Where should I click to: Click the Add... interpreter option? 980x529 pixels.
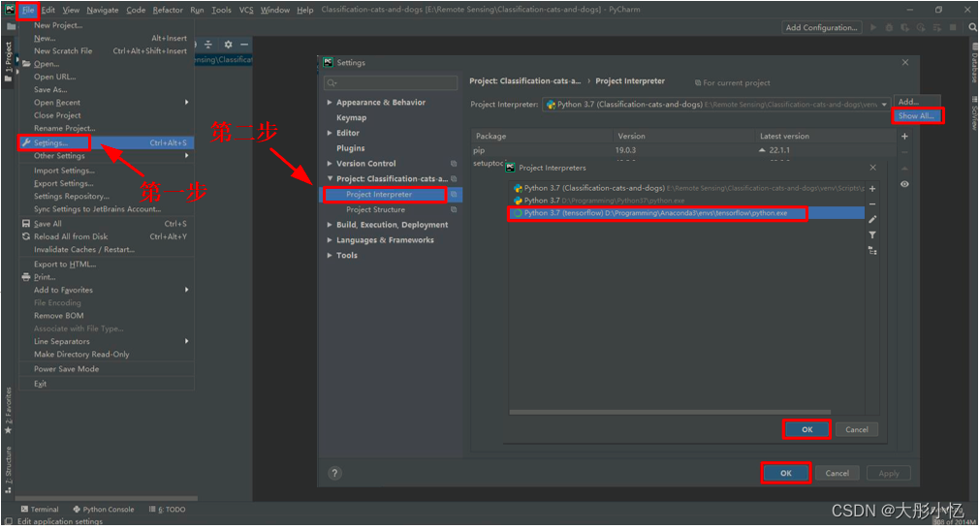(x=916, y=102)
